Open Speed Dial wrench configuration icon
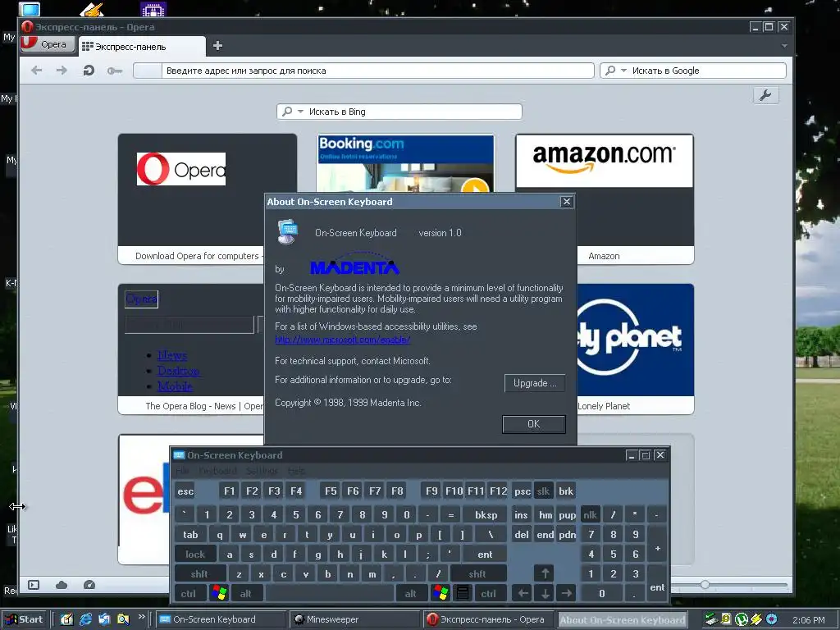This screenshot has height=630, width=840. pyautogui.click(x=765, y=95)
